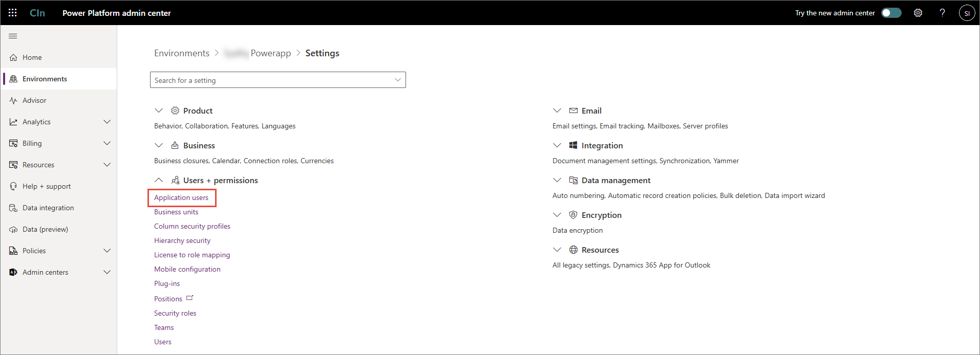Click the Data management icon

coord(573,180)
